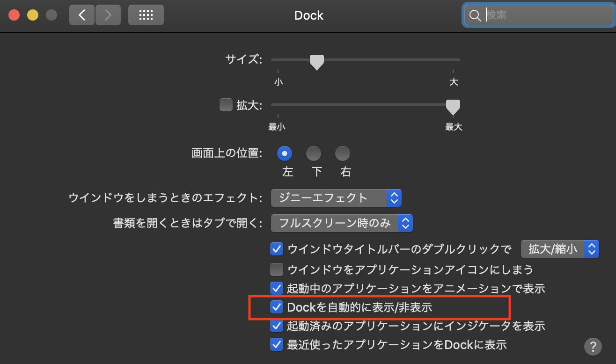Click the forward navigation arrow
This screenshot has width=616, height=364.
click(x=108, y=15)
